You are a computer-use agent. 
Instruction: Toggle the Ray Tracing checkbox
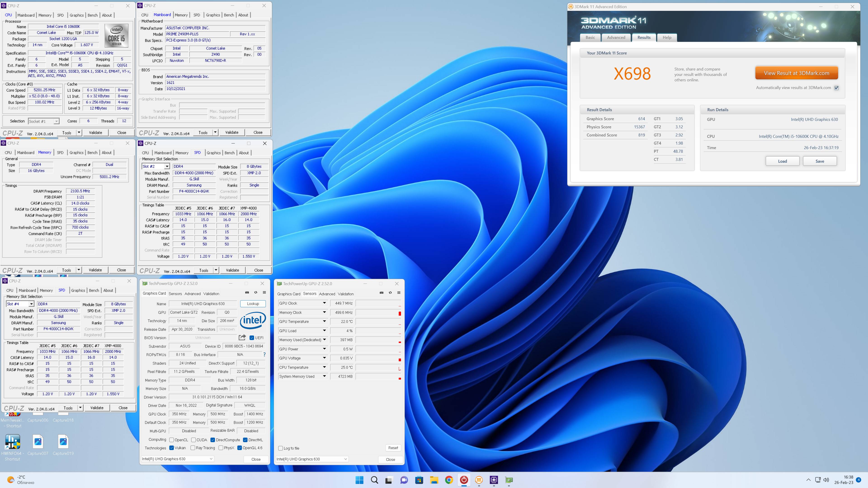(x=193, y=448)
